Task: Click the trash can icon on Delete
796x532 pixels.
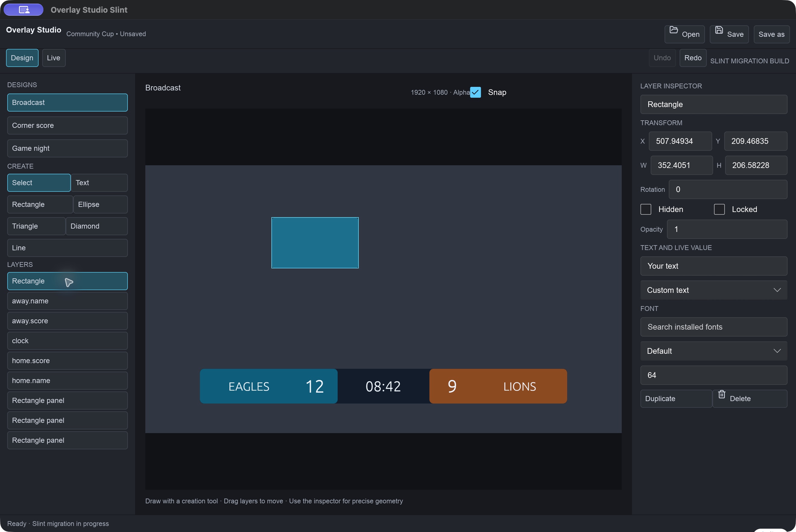Action: point(722,394)
